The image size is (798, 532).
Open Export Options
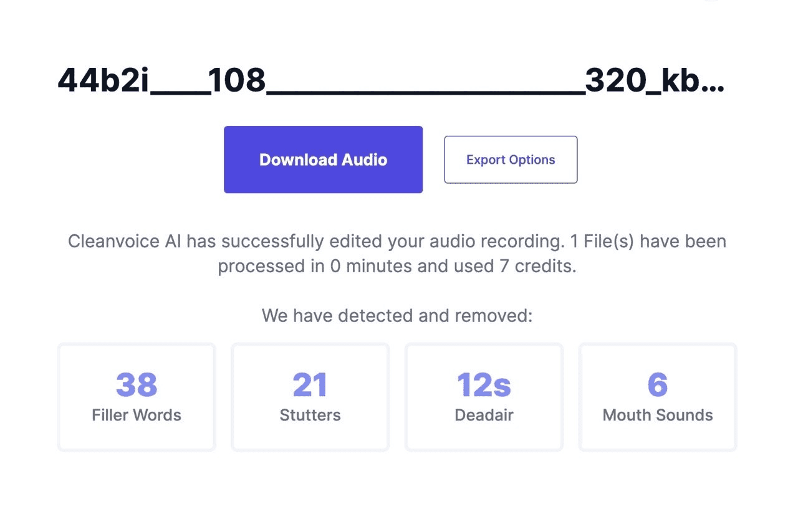tap(511, 159)
